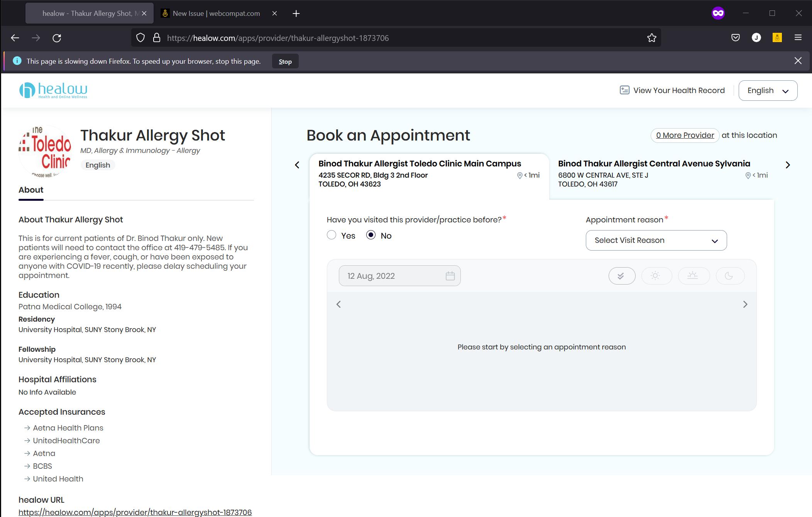Select the morning sun time filter

656,276
